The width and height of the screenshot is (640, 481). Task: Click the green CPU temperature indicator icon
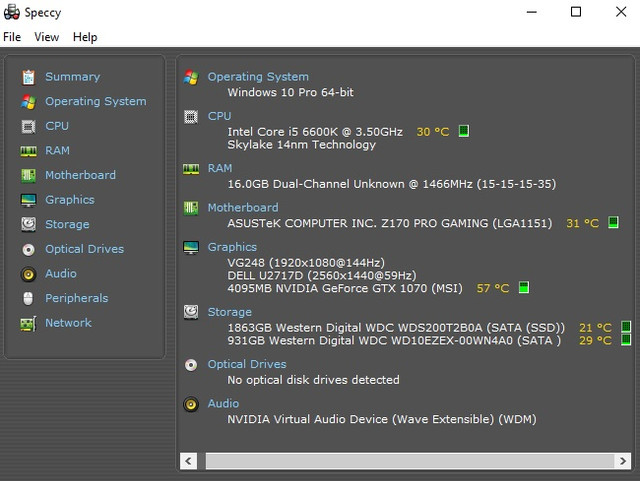point(464,131)
